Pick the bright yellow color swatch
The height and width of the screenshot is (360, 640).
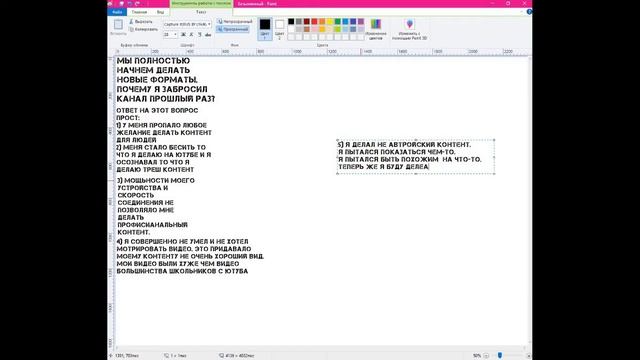pyautogui.click(x=330, y=21)
